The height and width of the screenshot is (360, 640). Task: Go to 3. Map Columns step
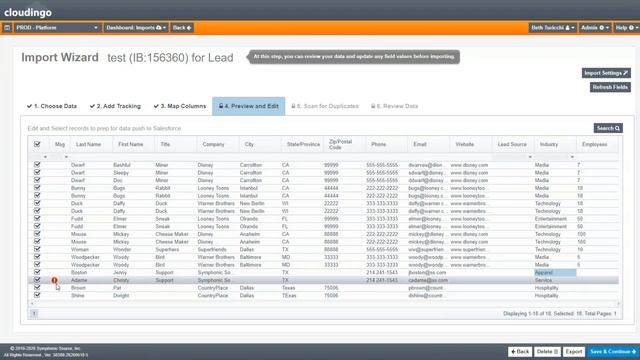[180, 106]
